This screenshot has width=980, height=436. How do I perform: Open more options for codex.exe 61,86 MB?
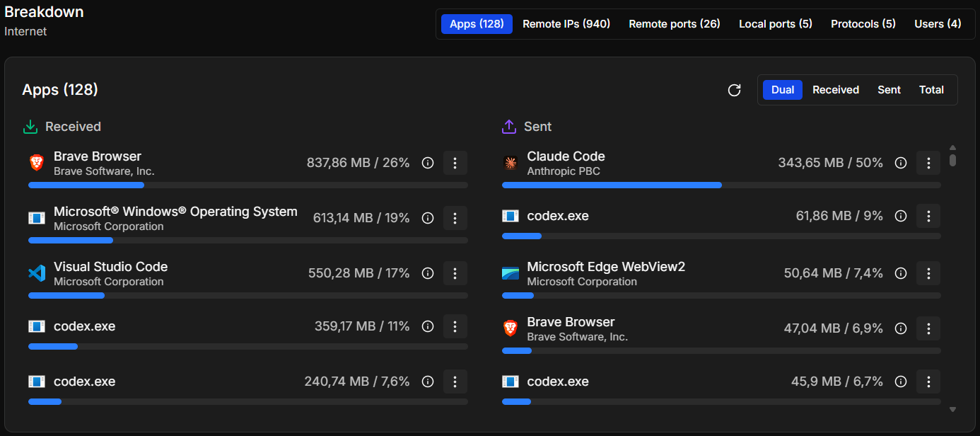coord(928,216)
